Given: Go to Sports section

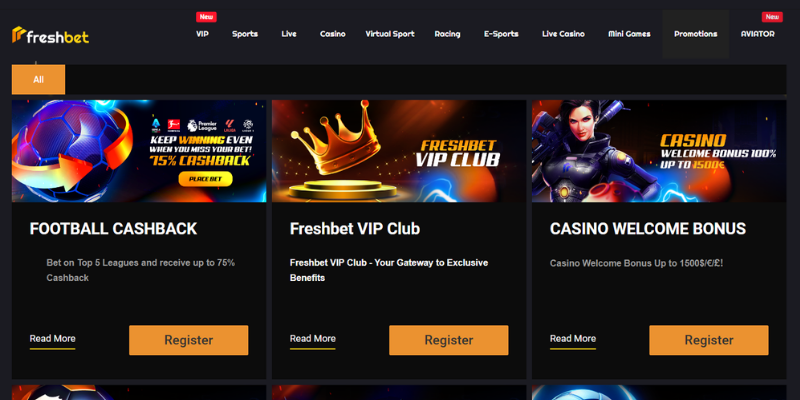Looking at the screenshot, I should pos(245,34).
